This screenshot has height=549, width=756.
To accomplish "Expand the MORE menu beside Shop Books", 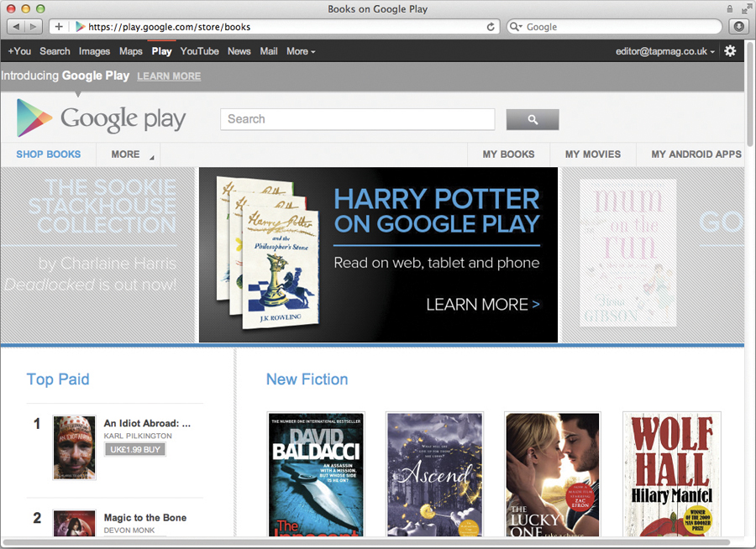I will (129, 154).
